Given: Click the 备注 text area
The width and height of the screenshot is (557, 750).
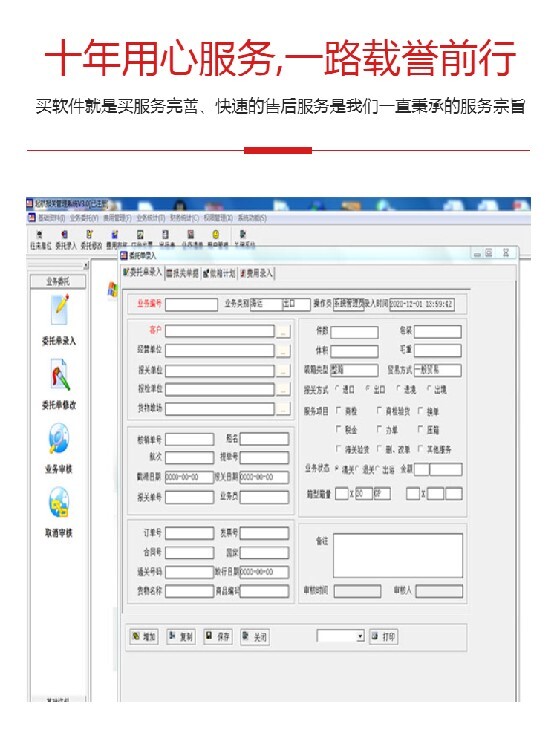Looking at the screenshot, I should [x=398, y=555].
